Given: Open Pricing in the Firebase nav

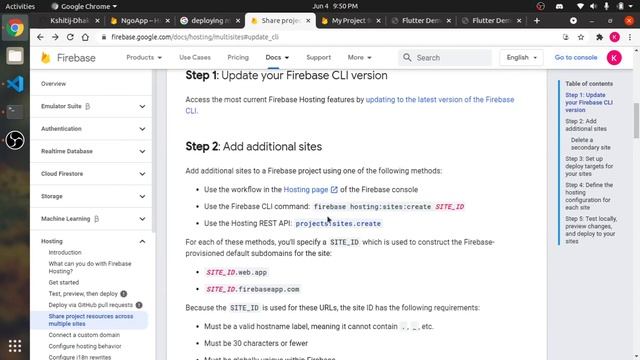Looking at the screenshot, I should (238, 58).
